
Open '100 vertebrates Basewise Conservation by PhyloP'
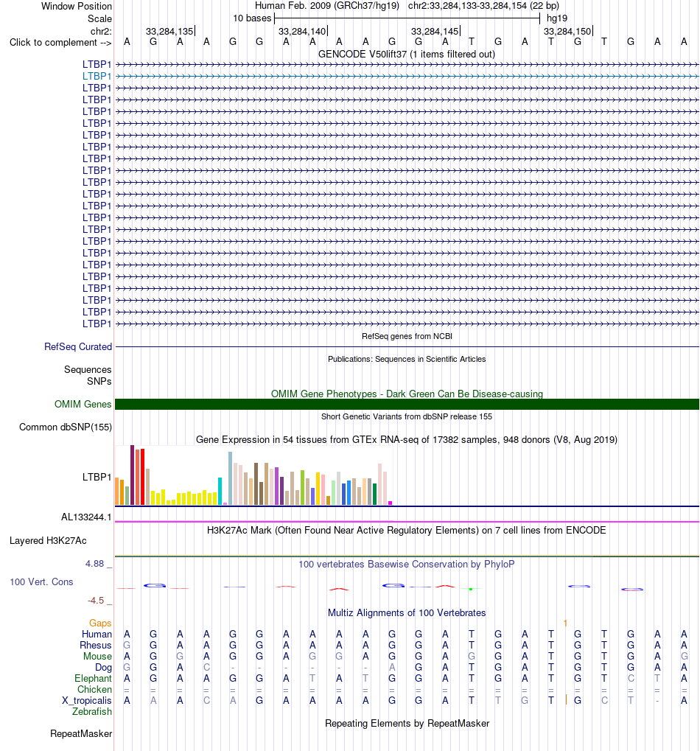pyautogui.click(x=407, y=565)
